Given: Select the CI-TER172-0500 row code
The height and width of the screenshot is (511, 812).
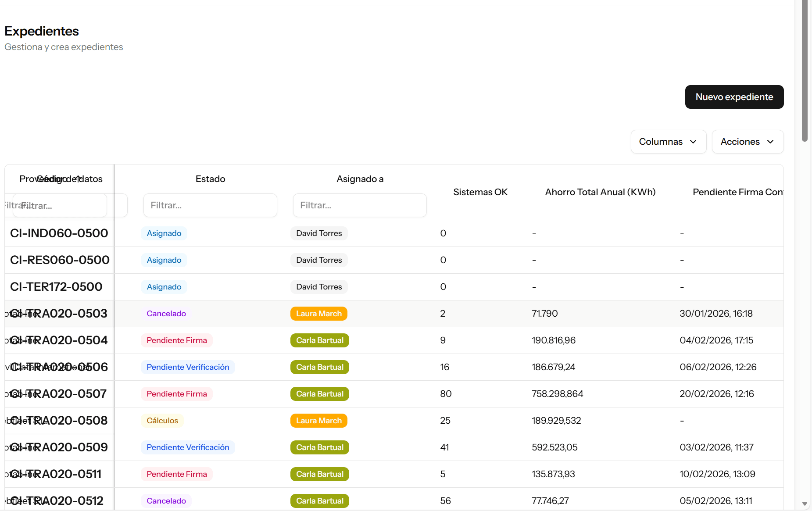Looking at the screenshot, I should coord(56,287).
